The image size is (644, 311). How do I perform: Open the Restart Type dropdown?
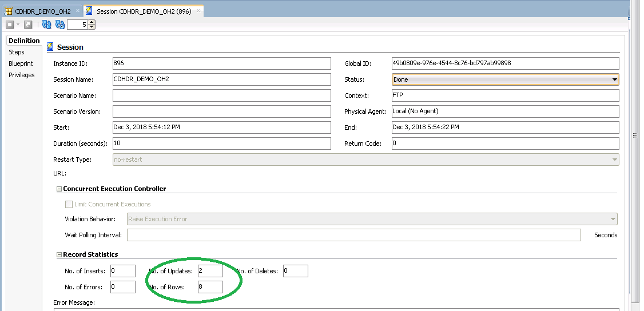[x=365, y=159]
